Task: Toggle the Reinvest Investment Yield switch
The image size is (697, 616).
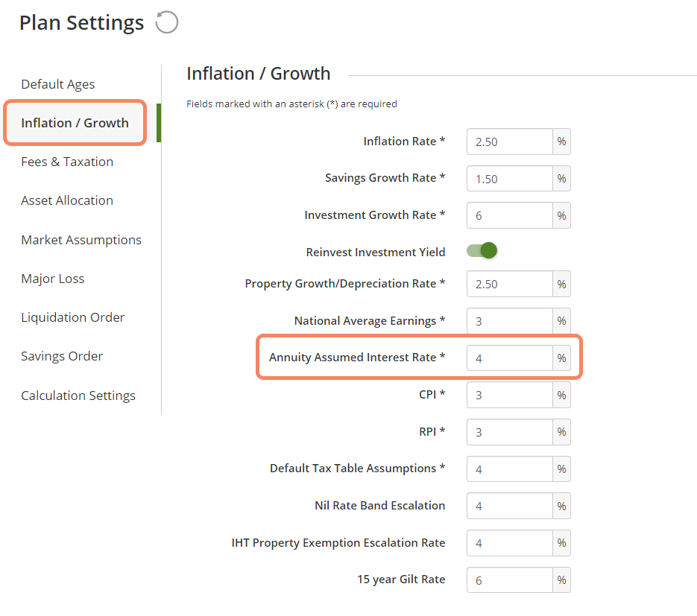Action: pos(482,250)
